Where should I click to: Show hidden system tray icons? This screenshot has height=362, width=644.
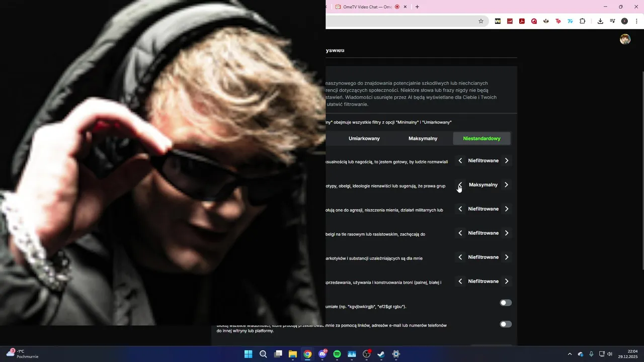(570, 354)
